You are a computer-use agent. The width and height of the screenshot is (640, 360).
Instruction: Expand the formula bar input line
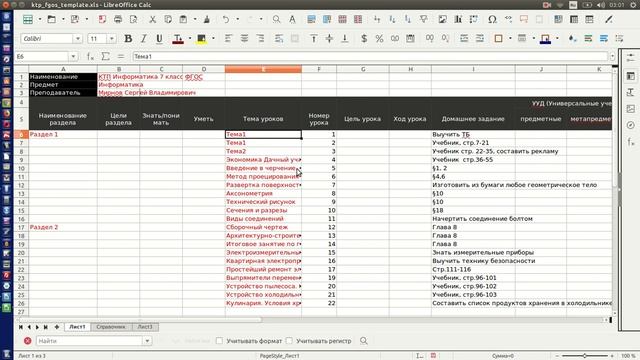pyautogui.click(x=612, y=57)
